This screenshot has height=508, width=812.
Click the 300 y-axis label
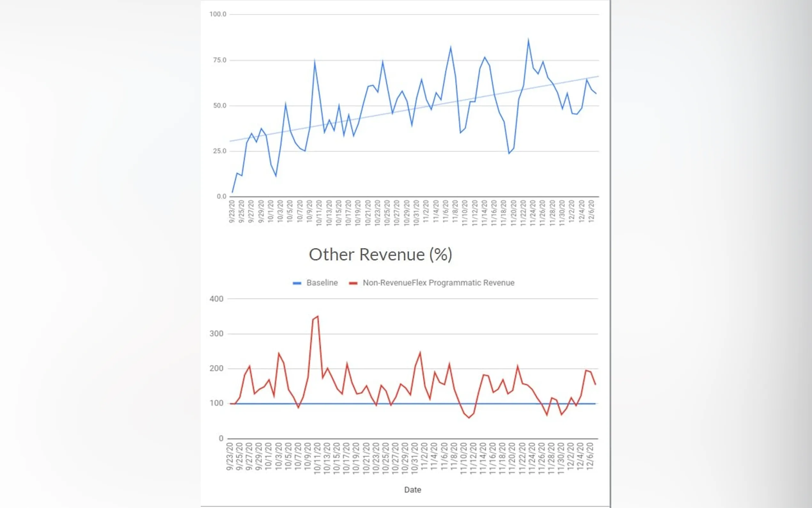point(216,334)
